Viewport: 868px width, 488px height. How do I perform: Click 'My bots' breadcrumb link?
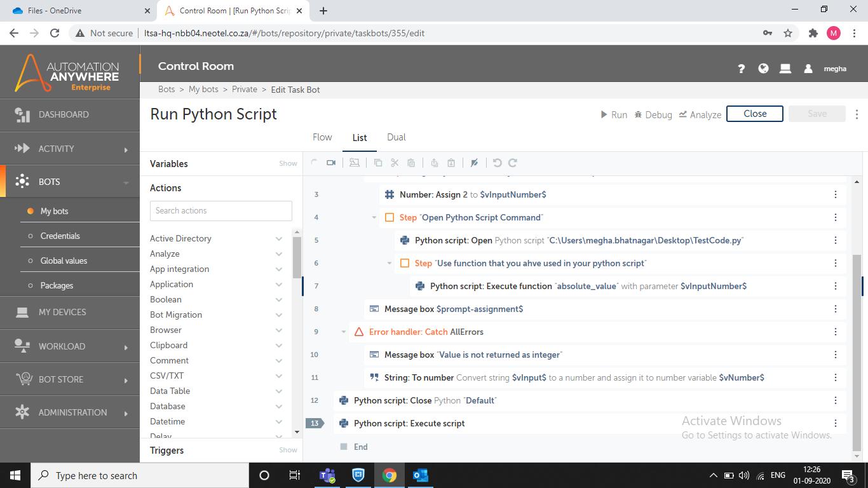(203, 90)
